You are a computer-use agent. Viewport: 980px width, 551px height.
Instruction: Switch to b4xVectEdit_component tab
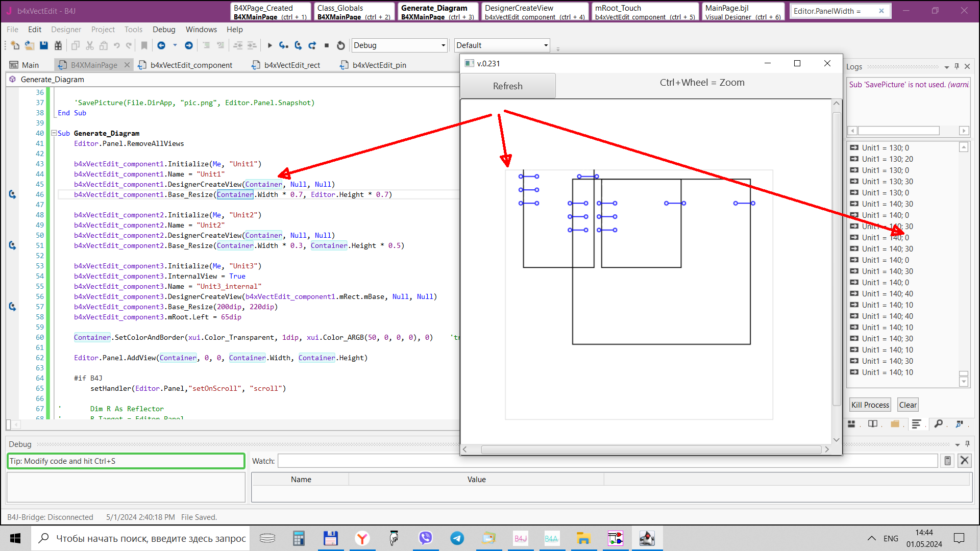point(185,65)
